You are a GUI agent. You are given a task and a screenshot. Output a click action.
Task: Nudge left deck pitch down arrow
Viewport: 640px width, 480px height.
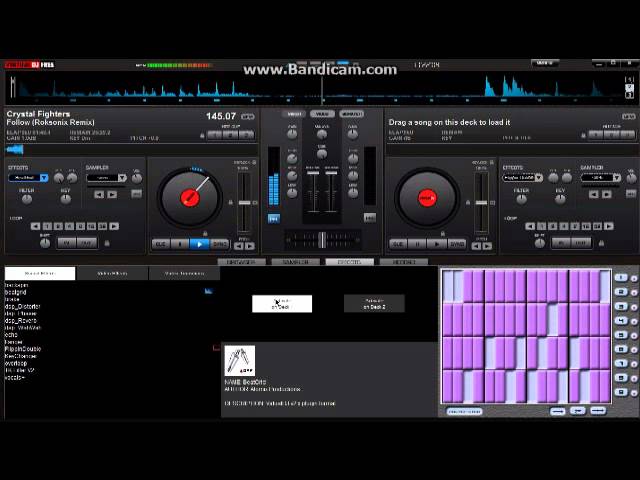[x=239, y=246]
